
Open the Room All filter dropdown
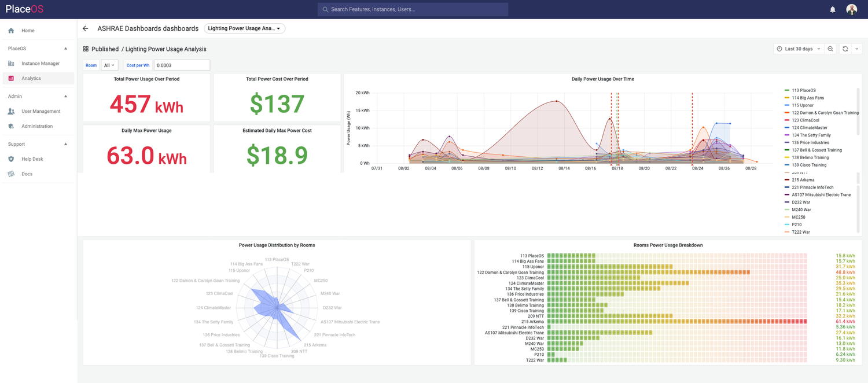(x=109, y=65)
